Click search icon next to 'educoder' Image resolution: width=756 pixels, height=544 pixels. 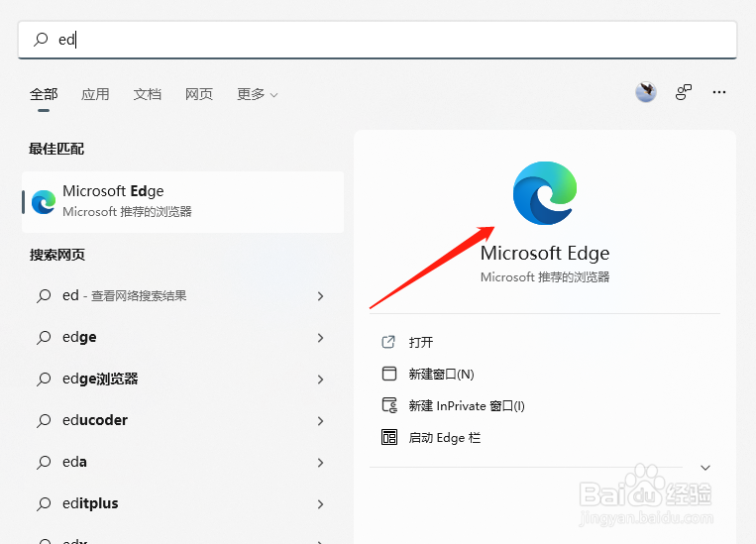pos(44,420)
